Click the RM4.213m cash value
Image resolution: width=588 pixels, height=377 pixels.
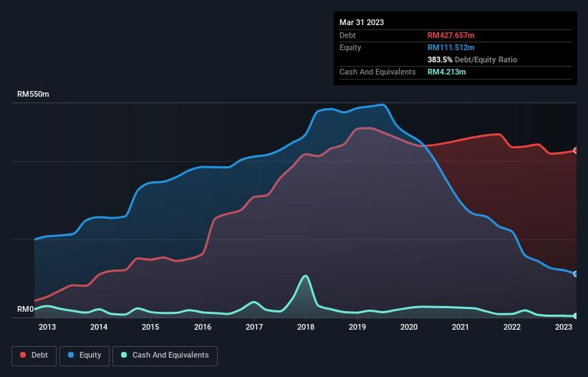[447, 72]
